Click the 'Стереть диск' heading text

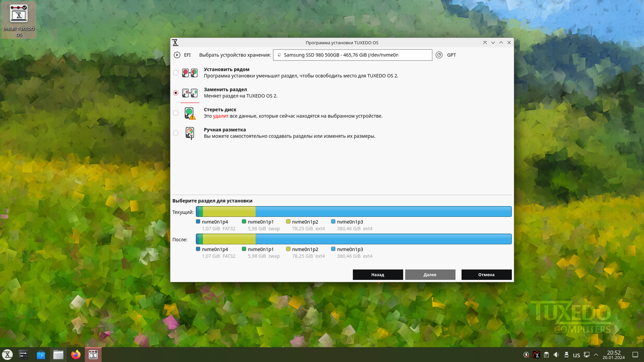coord(220,110)
